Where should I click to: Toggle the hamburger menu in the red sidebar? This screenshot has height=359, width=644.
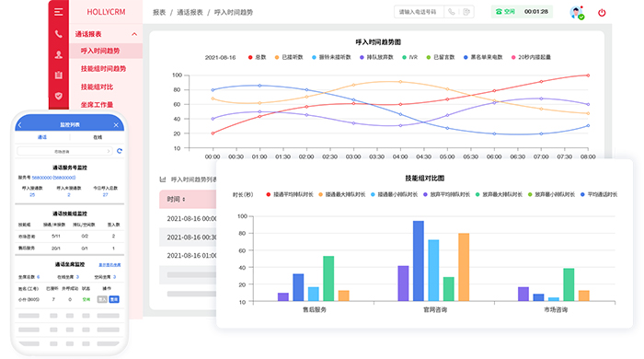(58, 12)
